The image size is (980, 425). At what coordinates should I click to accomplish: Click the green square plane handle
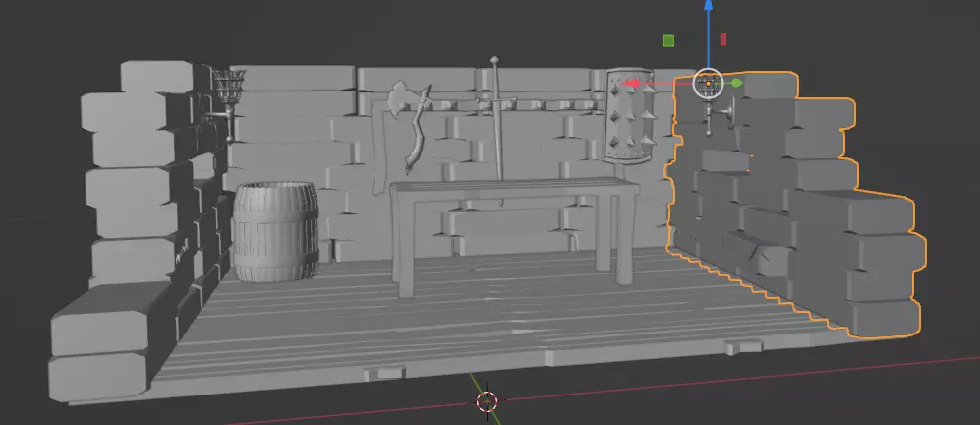(x=668, y=40)
